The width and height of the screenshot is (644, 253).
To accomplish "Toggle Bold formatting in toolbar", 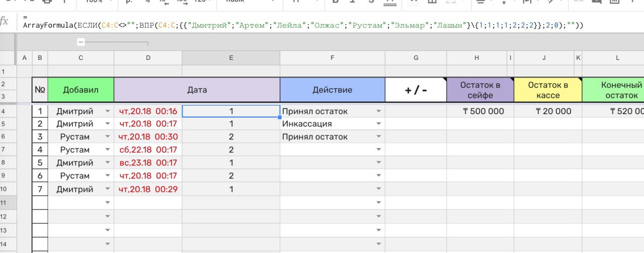I will 336,2.
